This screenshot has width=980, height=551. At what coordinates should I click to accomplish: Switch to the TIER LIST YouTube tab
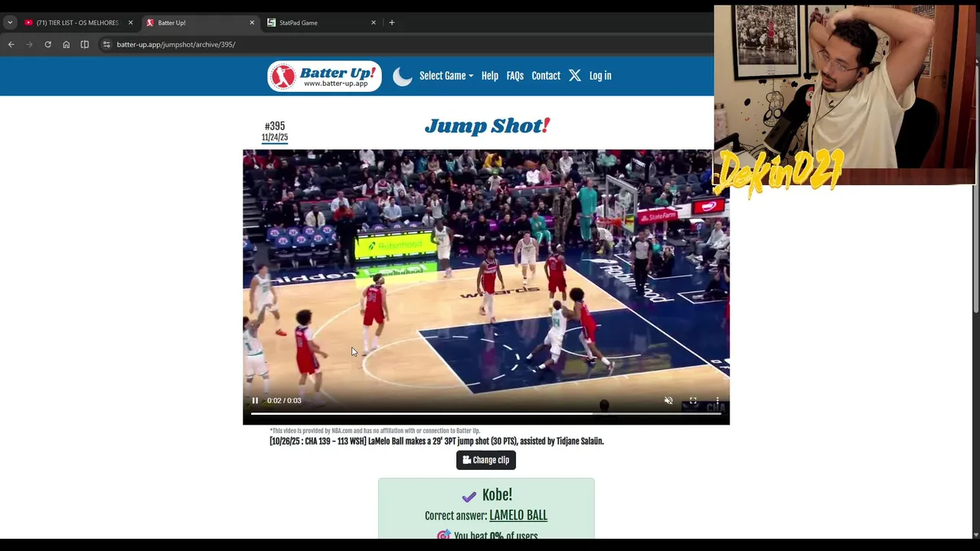(77, 23)
